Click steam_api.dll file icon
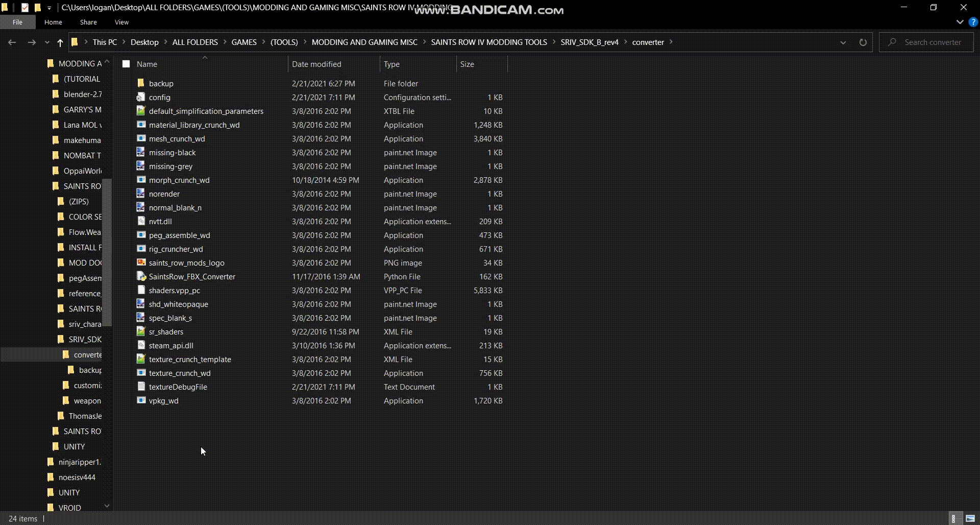Screen dimensions: 980x525 [x=141, y=345]
